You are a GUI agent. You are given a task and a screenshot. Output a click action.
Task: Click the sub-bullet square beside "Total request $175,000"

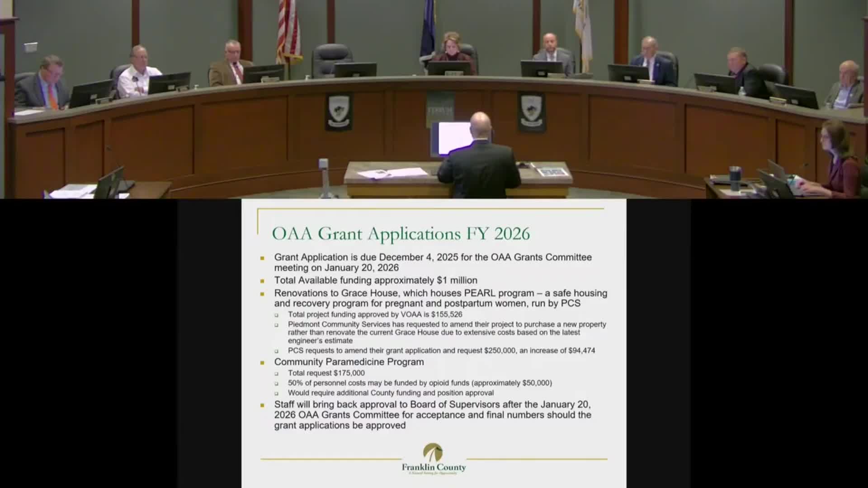[x=276, y=373]
